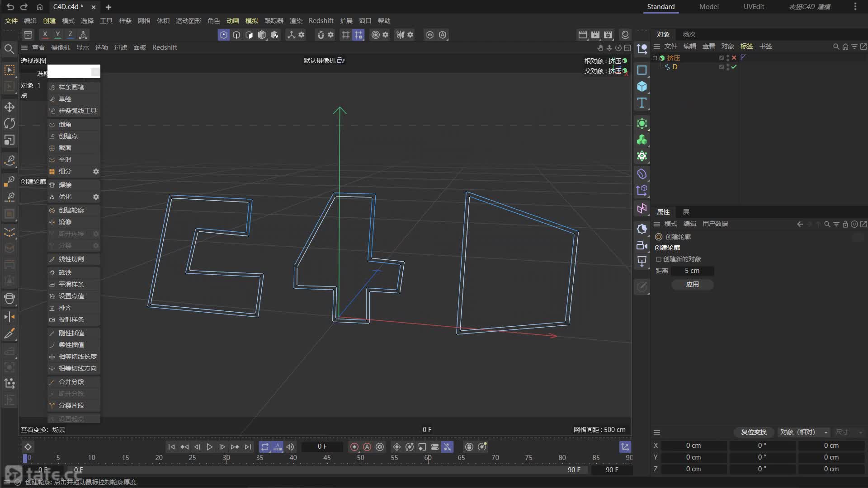This screenshot has width=868, height=488.
Task: Toggle Z axis lock
Action: pyautogui.click(x=70, y=34)
